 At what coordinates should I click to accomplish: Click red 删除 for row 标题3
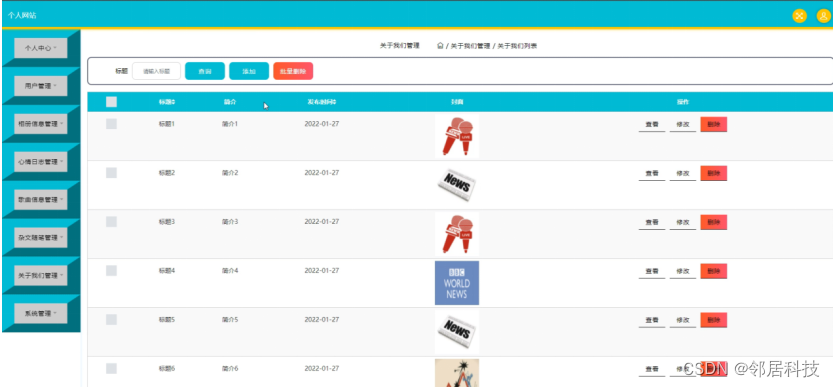point(714,223)
